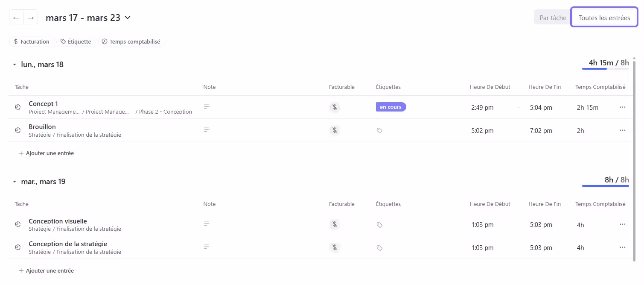Toggle billable status for Concept 1

(335, 107)
